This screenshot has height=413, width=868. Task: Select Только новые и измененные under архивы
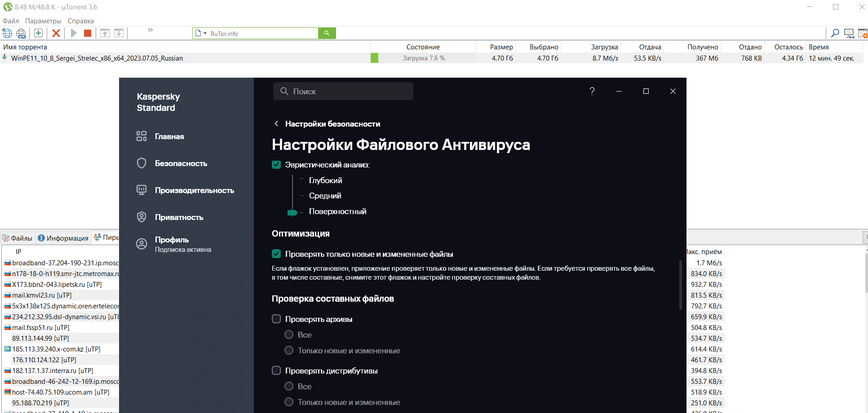289,350
